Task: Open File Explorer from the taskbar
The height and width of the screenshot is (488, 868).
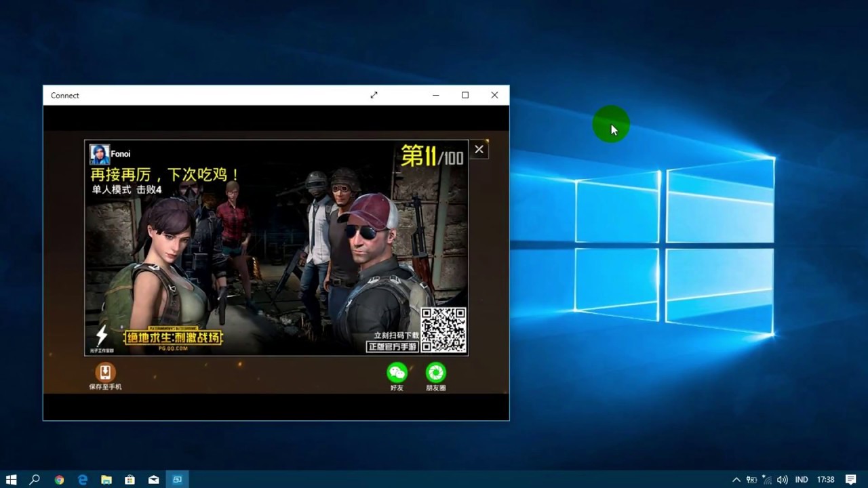Action: click(x=106, y=479)
